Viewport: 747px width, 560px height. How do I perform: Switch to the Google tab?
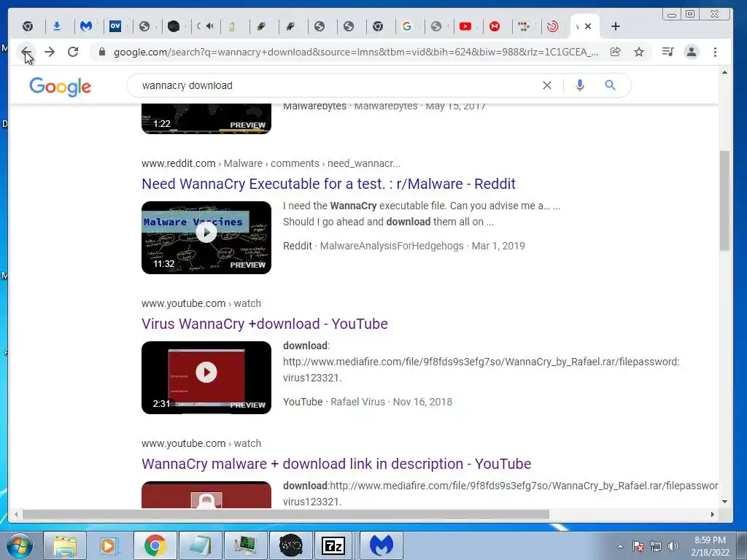407,26
